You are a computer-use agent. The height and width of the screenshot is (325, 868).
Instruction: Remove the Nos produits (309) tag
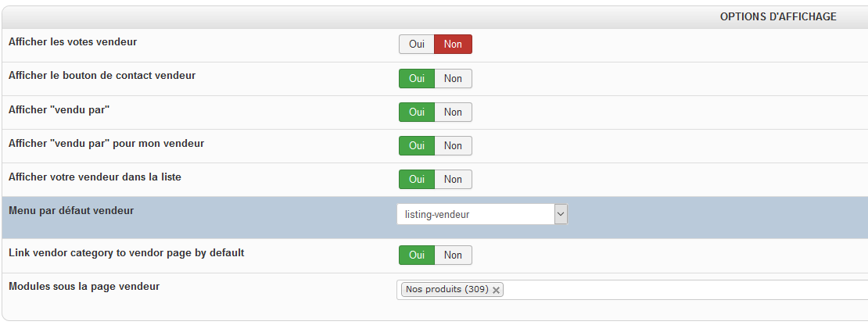[x=497, y=290]
